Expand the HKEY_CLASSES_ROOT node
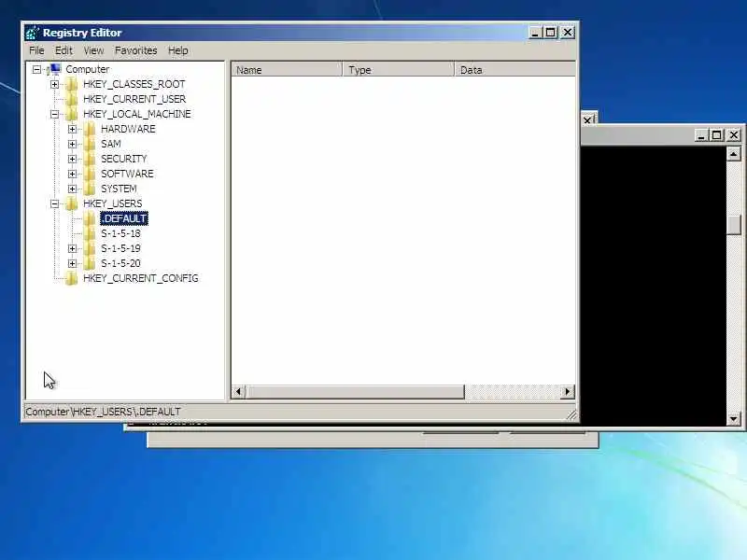Screen dimensions: 747x560 click(x=54, y=84)
